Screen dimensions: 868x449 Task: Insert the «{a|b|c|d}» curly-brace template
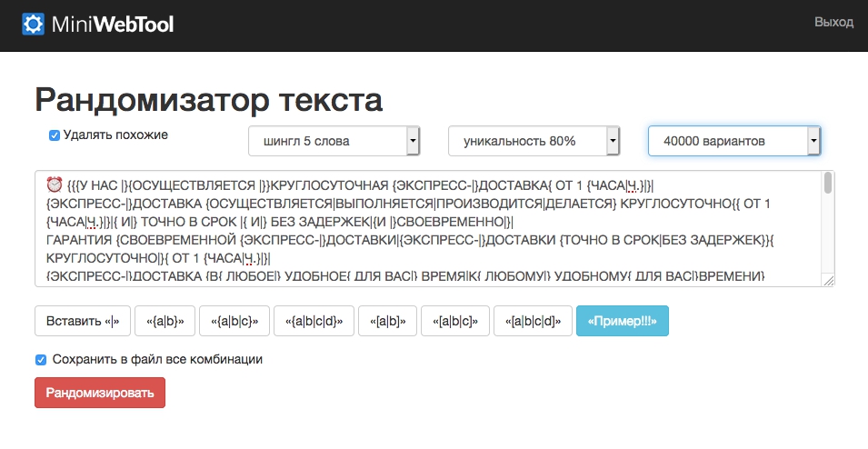click(314, 321)
